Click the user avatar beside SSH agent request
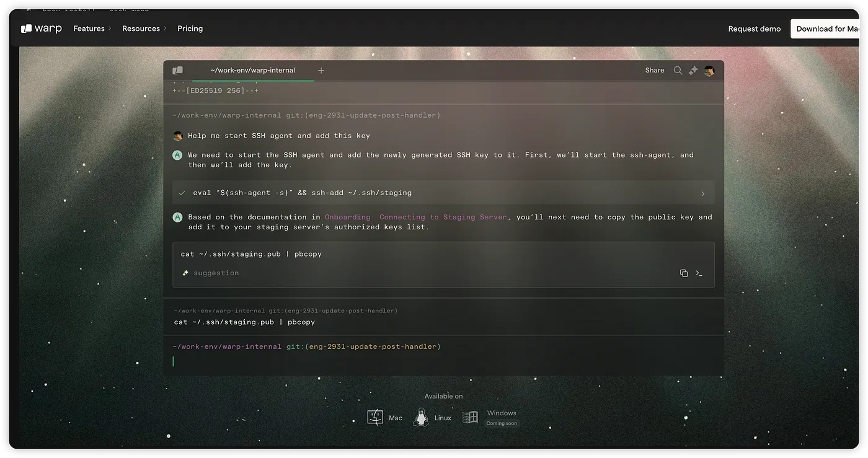 tap(178, 136)
